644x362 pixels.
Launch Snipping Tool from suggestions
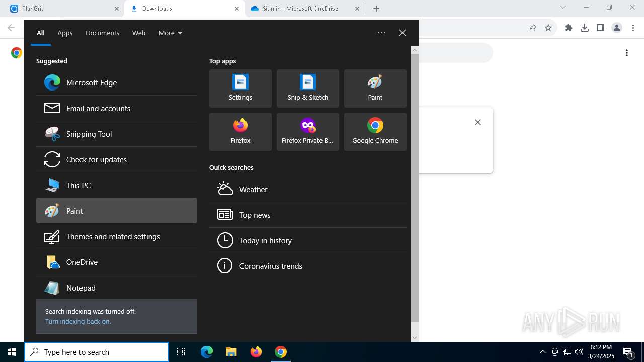(x=117, y=134)
